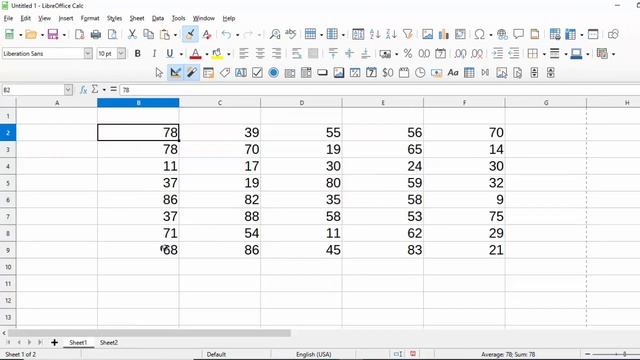
Task: Adjust the zoom slider
Action: click(624, 354)
